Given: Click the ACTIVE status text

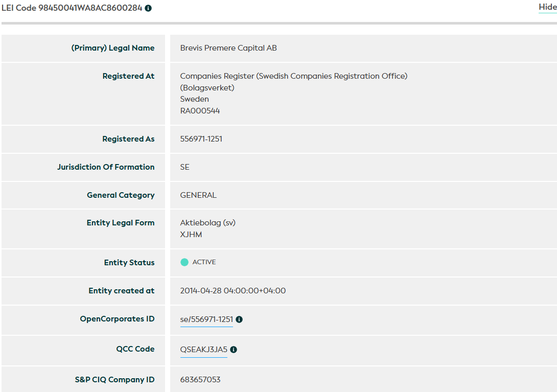Looking at the screenshot, I should (x=204, y=262).
